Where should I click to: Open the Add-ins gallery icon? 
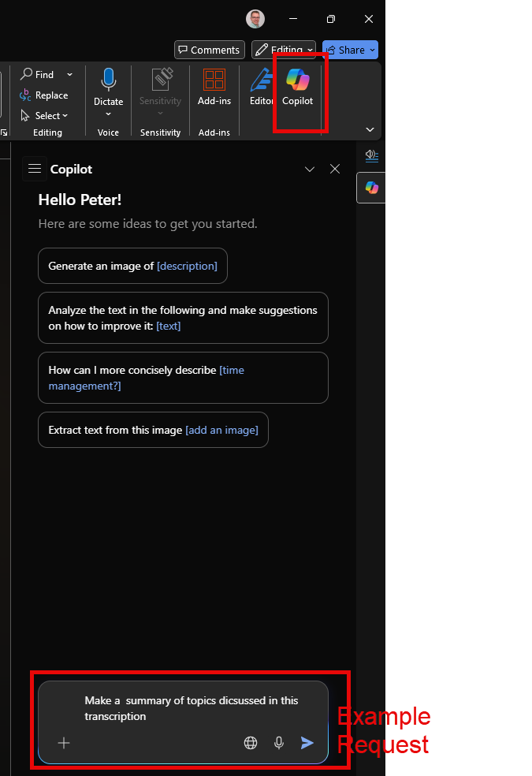tap(214, 80)
